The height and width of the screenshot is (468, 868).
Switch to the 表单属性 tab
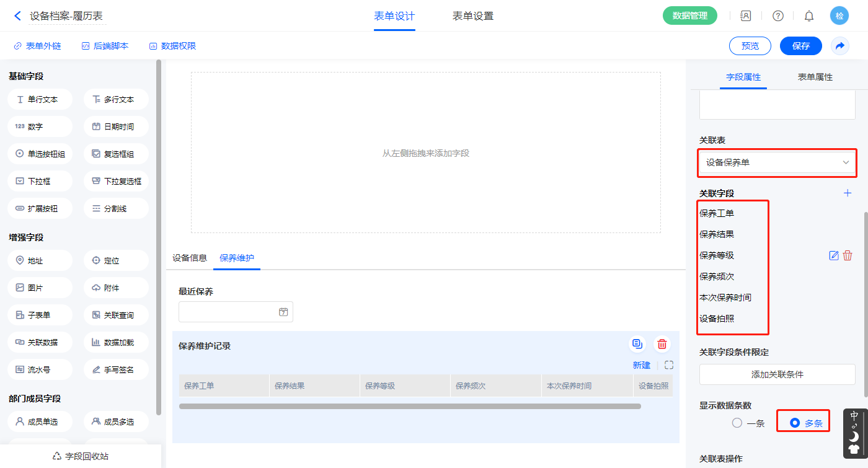tap(815, 77)
